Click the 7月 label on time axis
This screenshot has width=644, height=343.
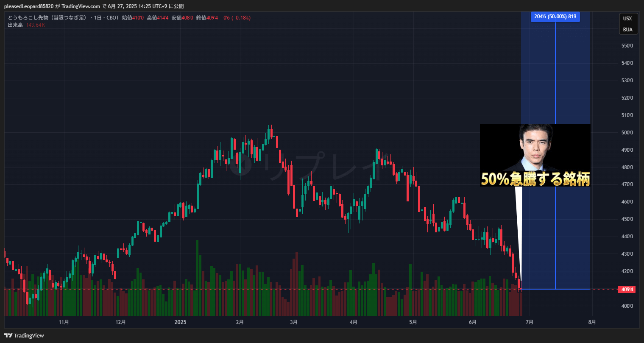pyautogui.click(x=529, y=322)
